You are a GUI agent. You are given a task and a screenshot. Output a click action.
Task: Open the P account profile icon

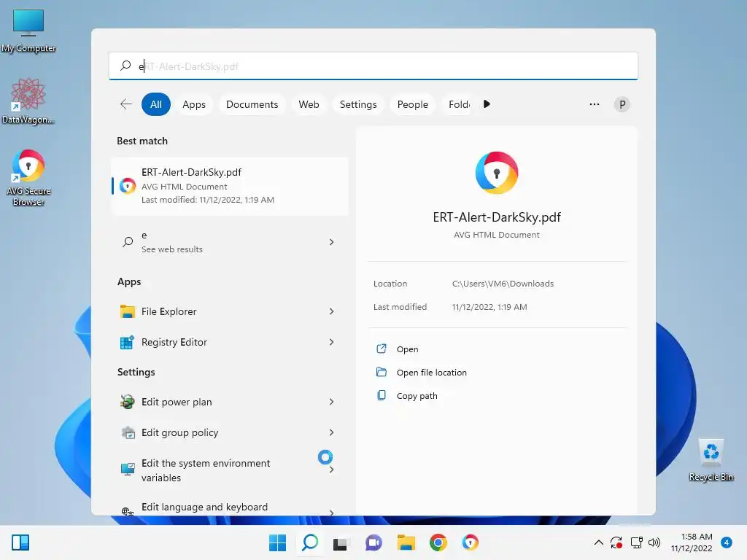(x=622, y=104)
